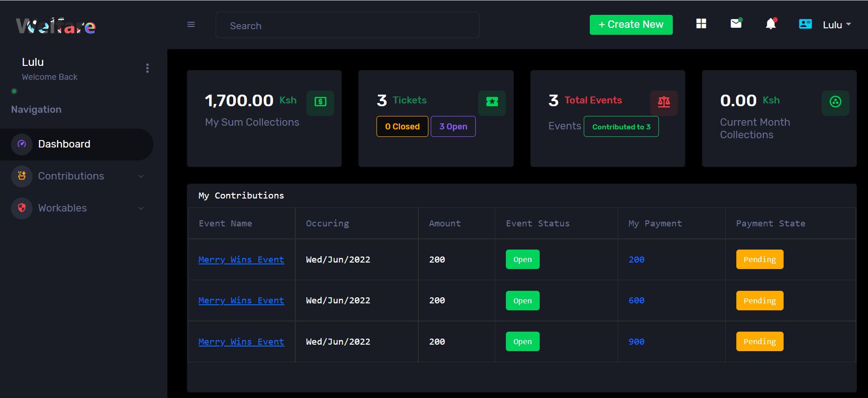Open the three-dot menu beside Lulu in sidebar
This screenshot has width=868, height=398.
(147, 68)
